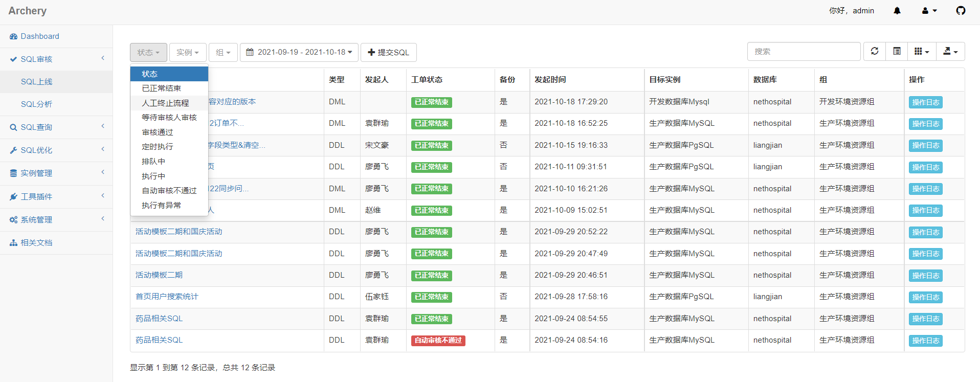Open the 组 filter dropdown
The height and width of the screenshot is (382, 980).
[223, 52]
